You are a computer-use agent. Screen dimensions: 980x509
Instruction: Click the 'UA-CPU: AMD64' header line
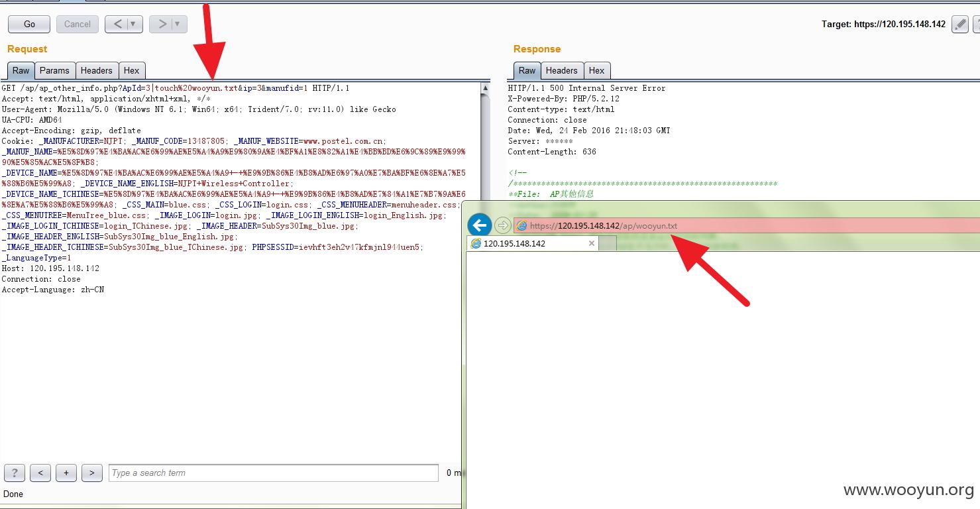coord(32,120)
